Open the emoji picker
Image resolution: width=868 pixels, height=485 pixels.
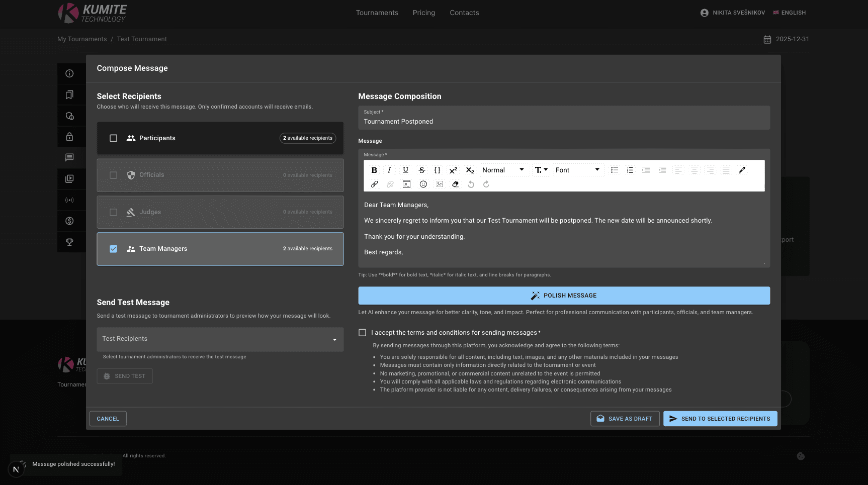[423, 184]
